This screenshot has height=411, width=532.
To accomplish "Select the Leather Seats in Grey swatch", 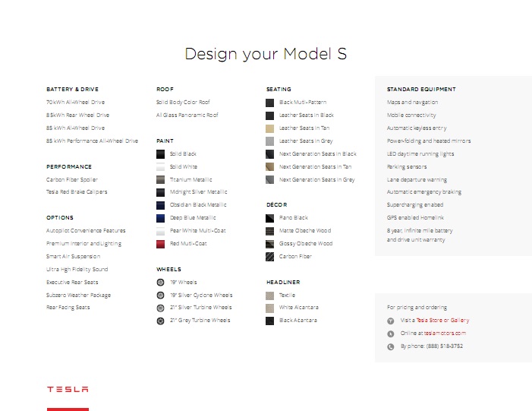I will [x=269, y=141].
